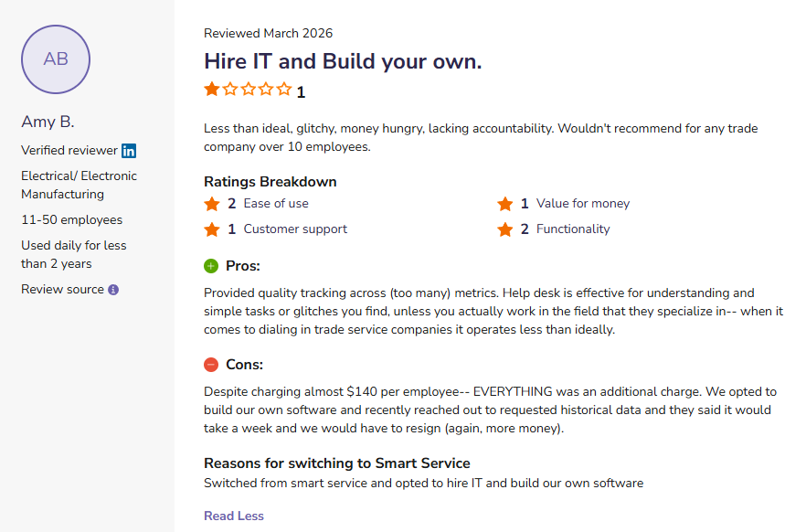Click the Value for money star icon
The image size is (806, 532).
506,204
